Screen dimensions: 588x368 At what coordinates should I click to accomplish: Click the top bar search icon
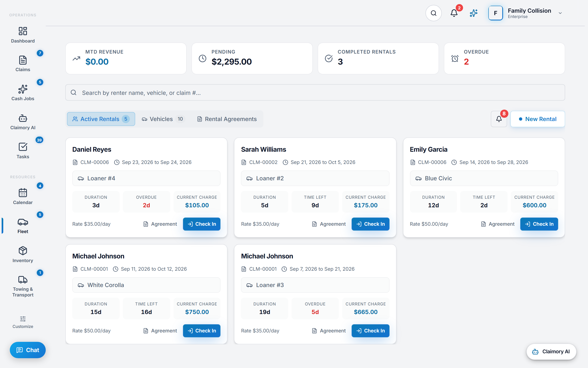tap(433, 13)
